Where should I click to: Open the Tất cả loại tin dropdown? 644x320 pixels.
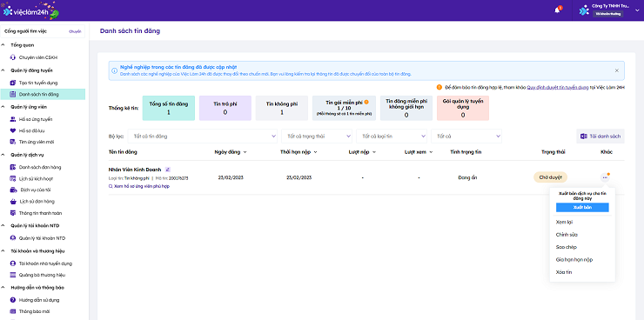tap(392, 137)
